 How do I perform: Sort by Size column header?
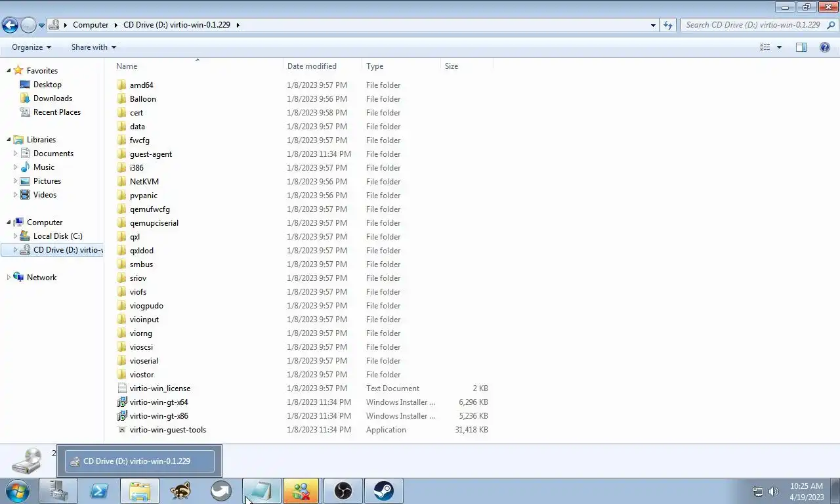[467, 66]
